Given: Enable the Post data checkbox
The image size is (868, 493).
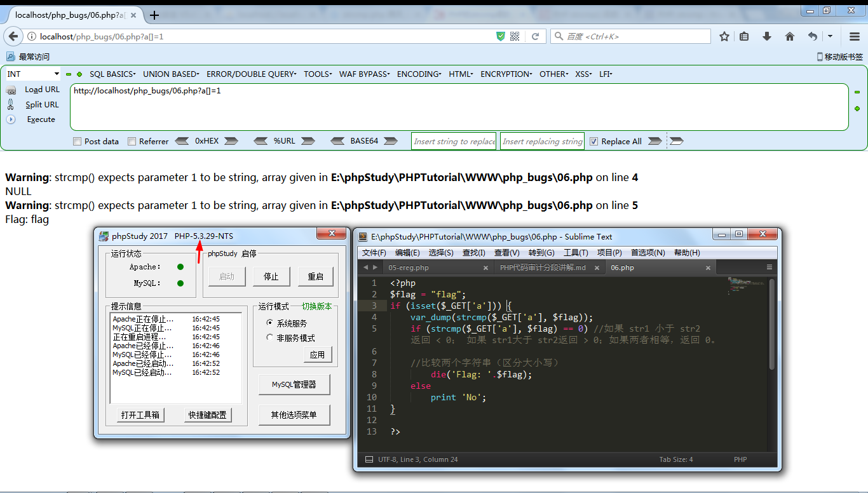Looking at the screenshot, I should click(78, 142).
